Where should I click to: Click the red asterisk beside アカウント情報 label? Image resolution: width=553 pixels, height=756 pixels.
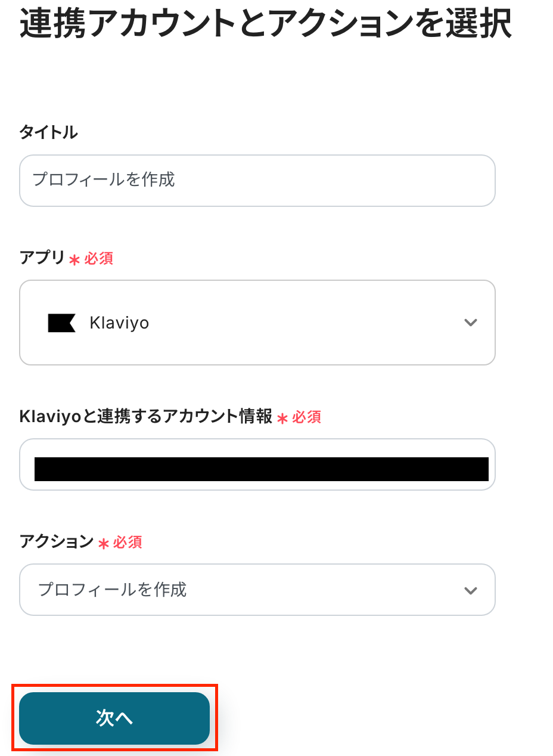(x=282, y=418)
